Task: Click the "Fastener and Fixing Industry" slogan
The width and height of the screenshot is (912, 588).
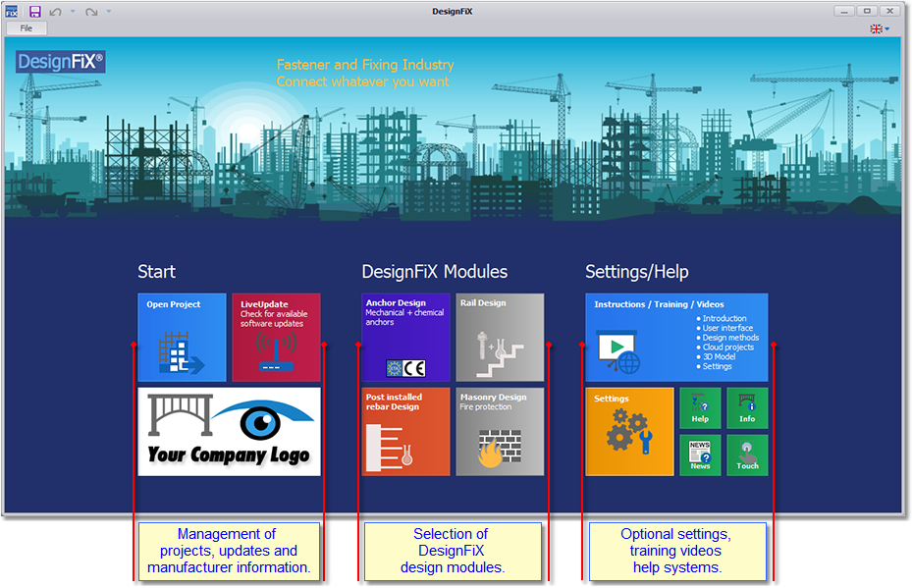Action: [365, 65]
